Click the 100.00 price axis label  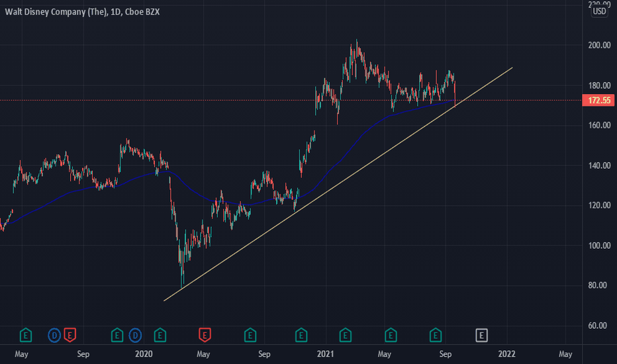(x=599, y=246)
